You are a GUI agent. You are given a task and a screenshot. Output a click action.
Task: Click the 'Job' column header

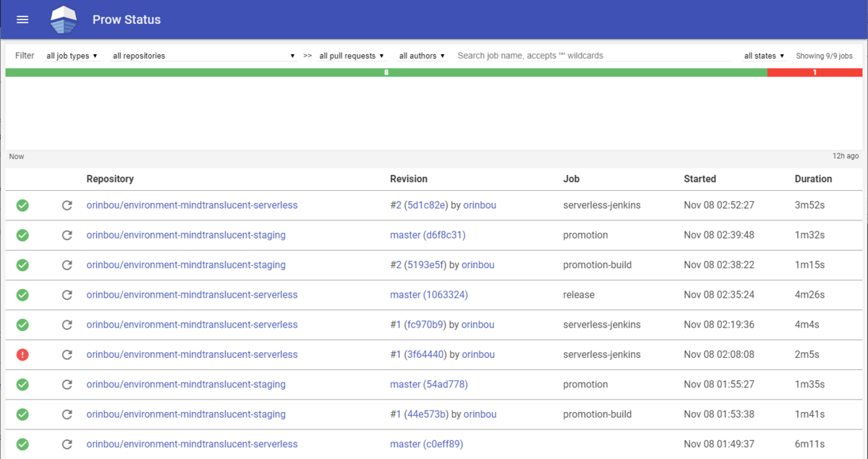[x=571, y=179]
